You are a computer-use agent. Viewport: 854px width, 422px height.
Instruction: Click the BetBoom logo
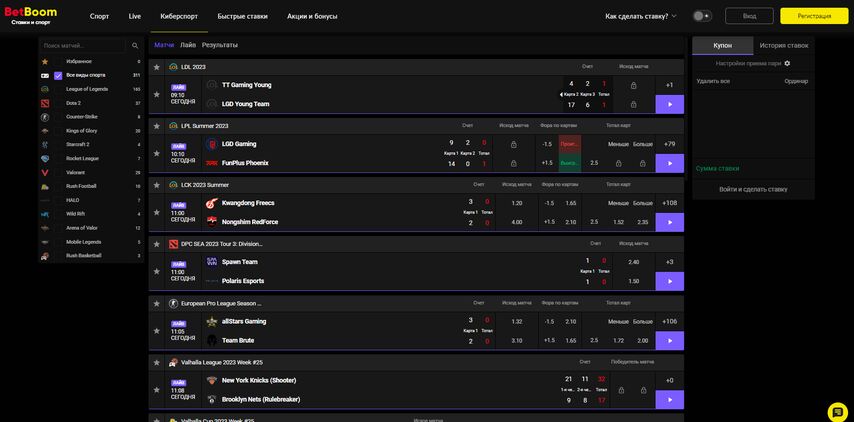coord(30,16)
